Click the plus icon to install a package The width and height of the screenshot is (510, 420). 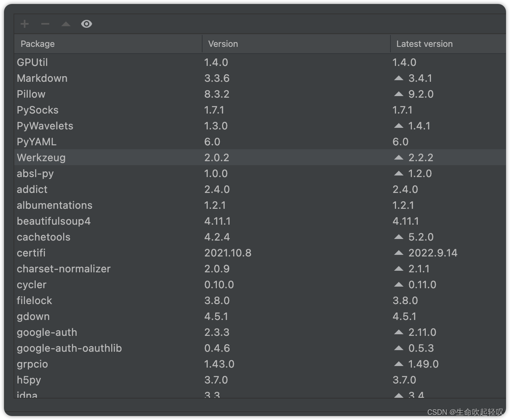point(25,24)
